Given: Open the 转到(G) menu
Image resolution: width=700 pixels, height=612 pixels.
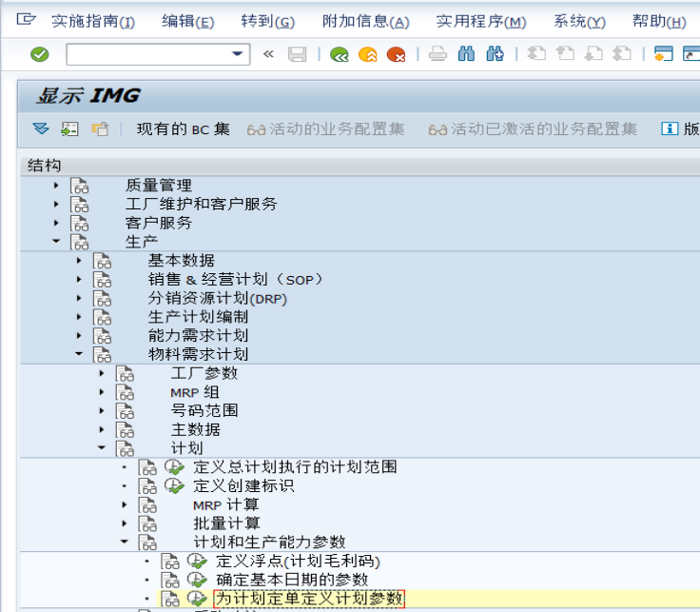Looking at the screenshot, I should (x=268, y=21).
